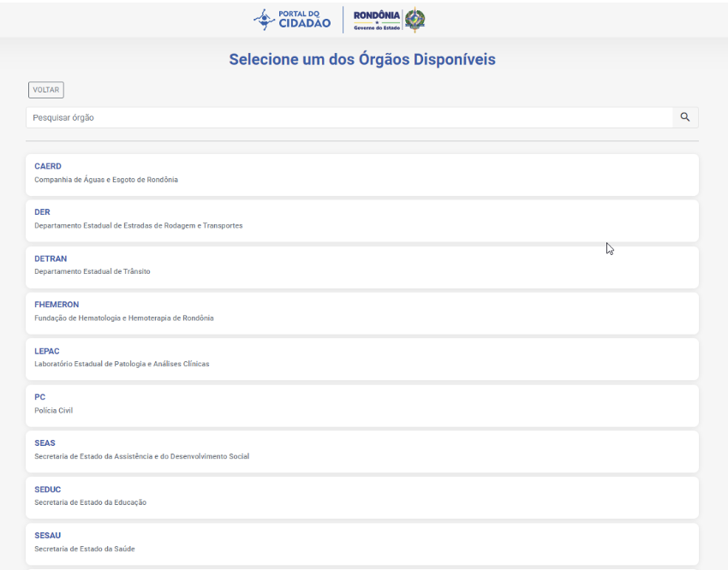
Task: Choose the PC Polícia Civil card
Action: pos(362,406)
